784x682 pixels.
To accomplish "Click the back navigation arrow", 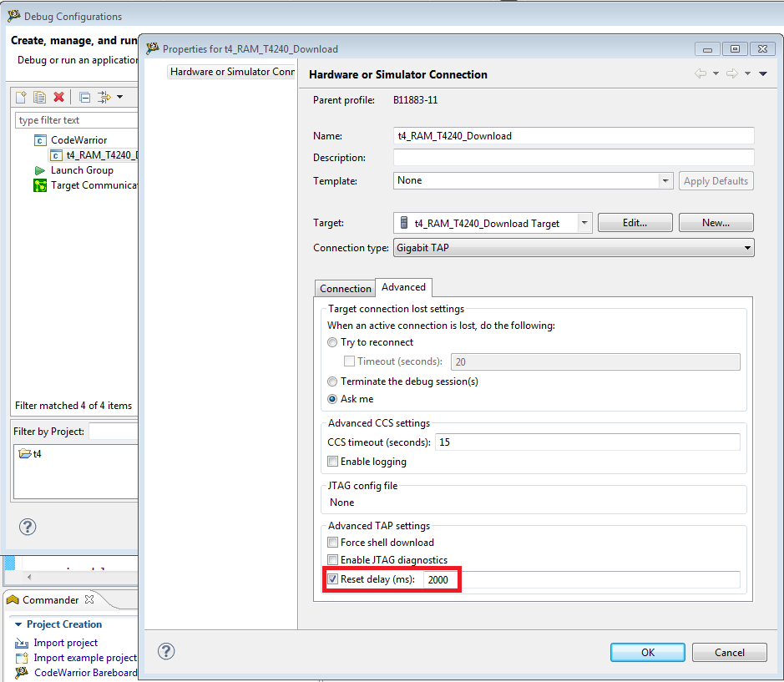I will pos(701,73).
